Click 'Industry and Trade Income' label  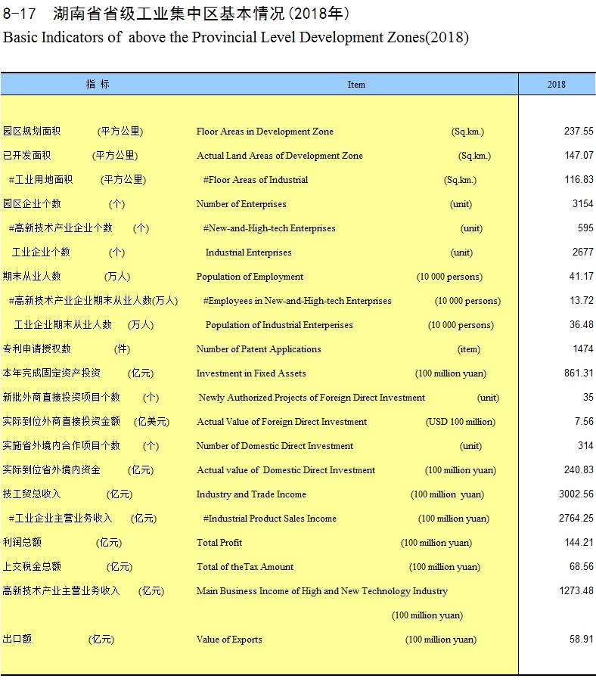point(251,494)
